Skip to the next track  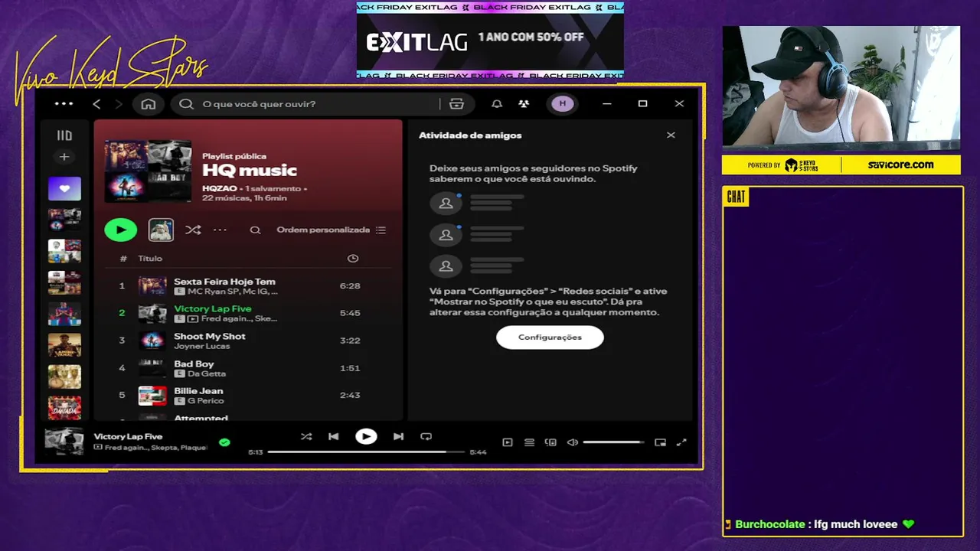[398, 437]
